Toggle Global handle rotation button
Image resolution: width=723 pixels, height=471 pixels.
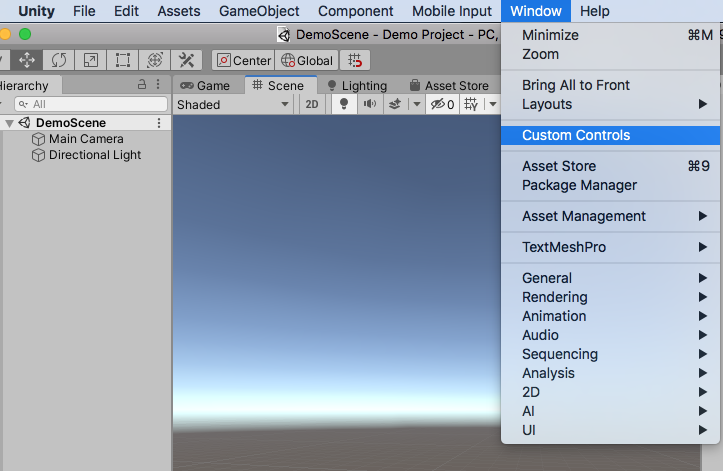coord(307,60)
